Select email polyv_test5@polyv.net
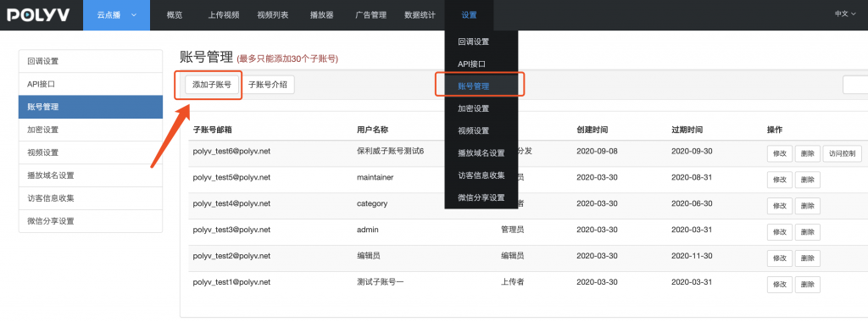Image resolution: width=868 pixels, height=322 pixels. [231, 177]
